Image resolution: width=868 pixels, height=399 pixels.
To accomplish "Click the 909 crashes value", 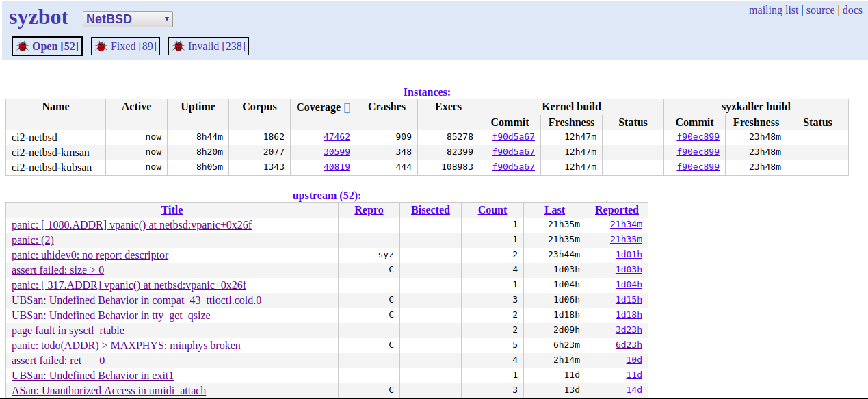I will tap(404, 137).
